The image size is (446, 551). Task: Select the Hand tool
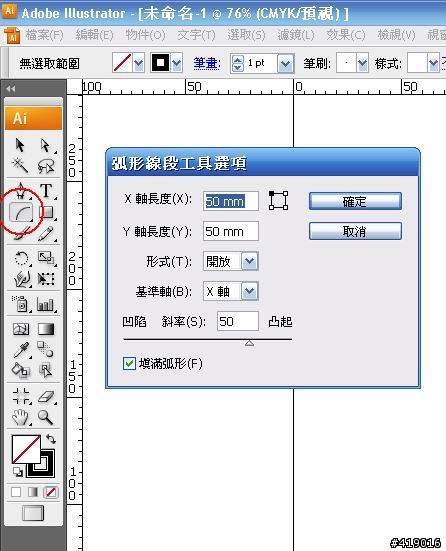point(20,417)
